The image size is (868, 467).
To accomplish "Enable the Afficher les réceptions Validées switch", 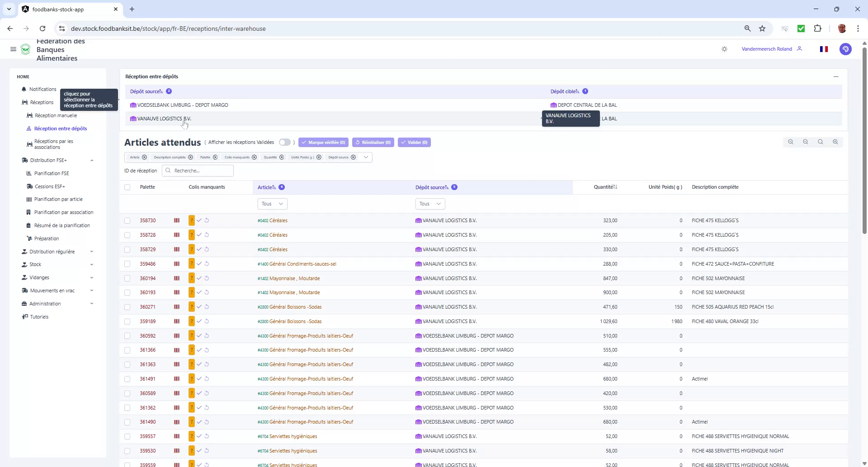I will (x=285, y=142).
